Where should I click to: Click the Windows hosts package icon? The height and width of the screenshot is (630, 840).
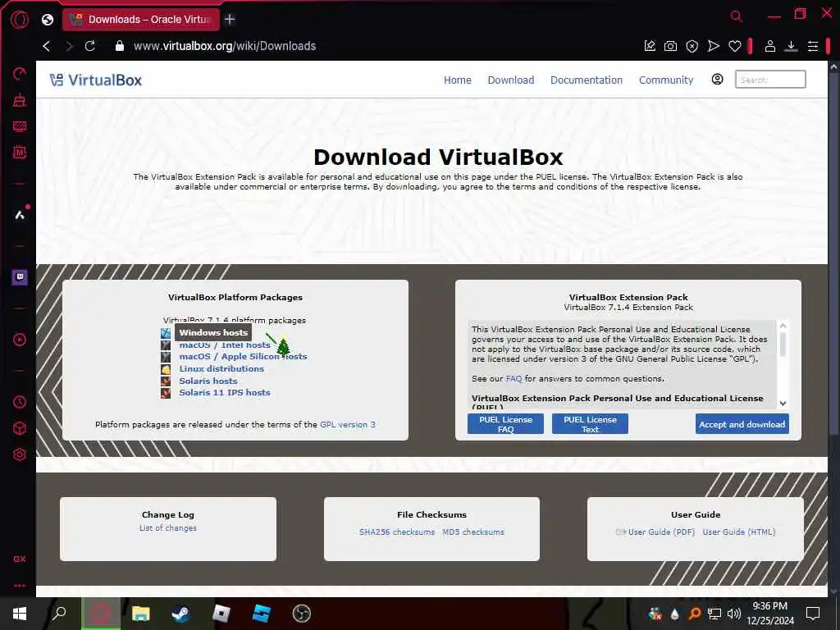coord(166,333)
